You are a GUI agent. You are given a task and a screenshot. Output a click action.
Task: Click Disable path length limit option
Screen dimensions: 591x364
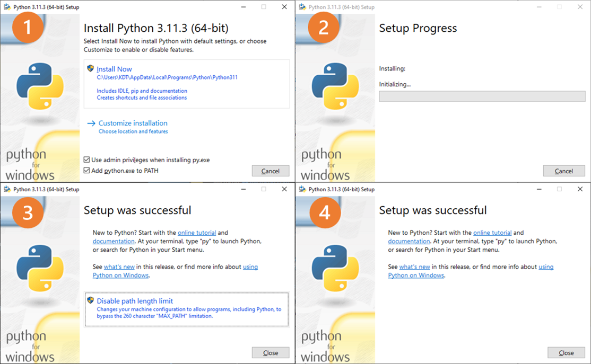tap(187, 309)
